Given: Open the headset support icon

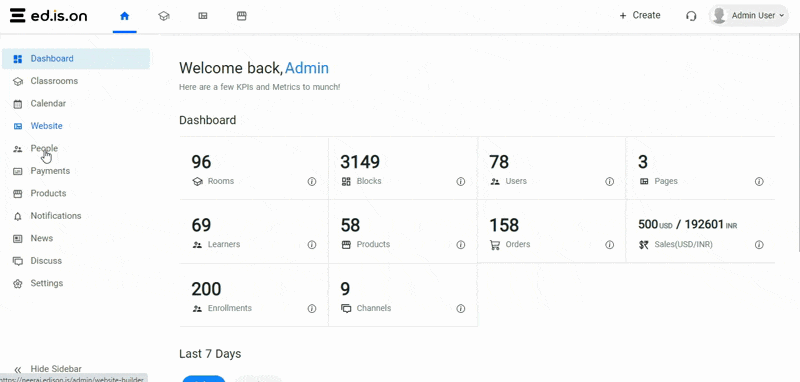Looking at the screenshot, I should pos(691,16).
